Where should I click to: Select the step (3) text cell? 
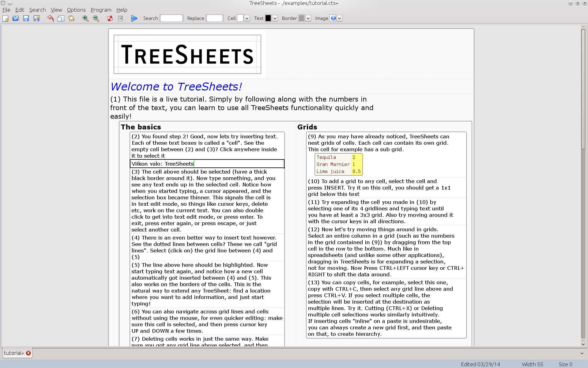pyautogui.click(x=207, y=201)
